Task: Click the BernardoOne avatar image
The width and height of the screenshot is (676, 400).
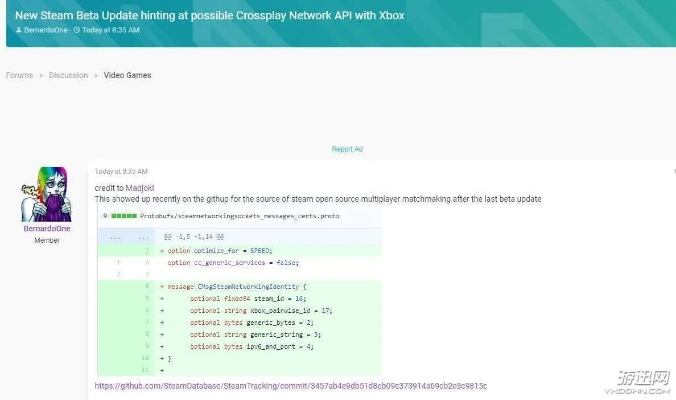Action: (46, 194)
